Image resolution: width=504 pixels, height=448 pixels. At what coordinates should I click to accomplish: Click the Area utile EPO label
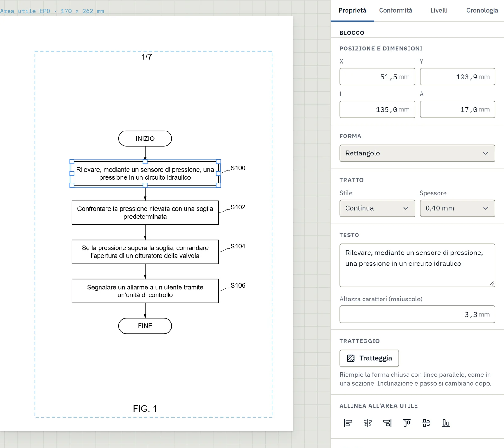click(52, 11)
